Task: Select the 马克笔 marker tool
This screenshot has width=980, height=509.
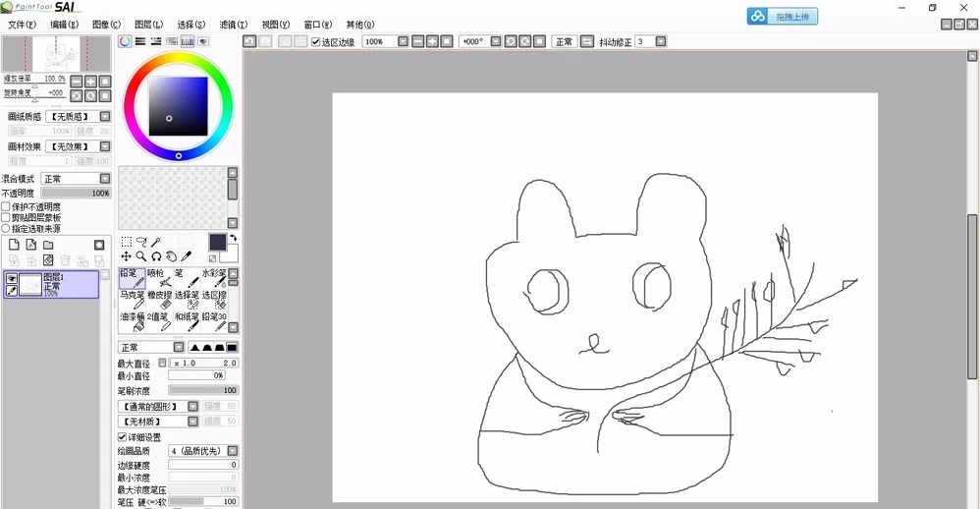Action: (x=132, y=300)
